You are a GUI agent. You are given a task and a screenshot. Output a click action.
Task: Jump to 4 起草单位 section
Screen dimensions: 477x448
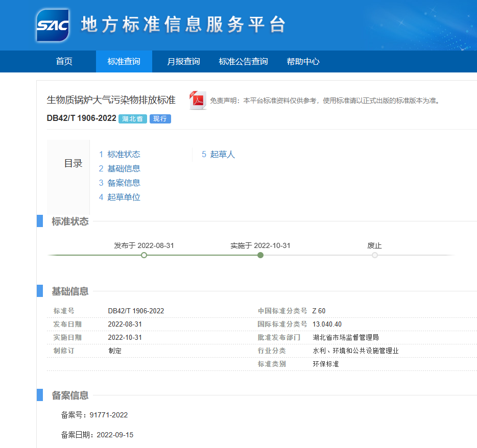(120, 197)
